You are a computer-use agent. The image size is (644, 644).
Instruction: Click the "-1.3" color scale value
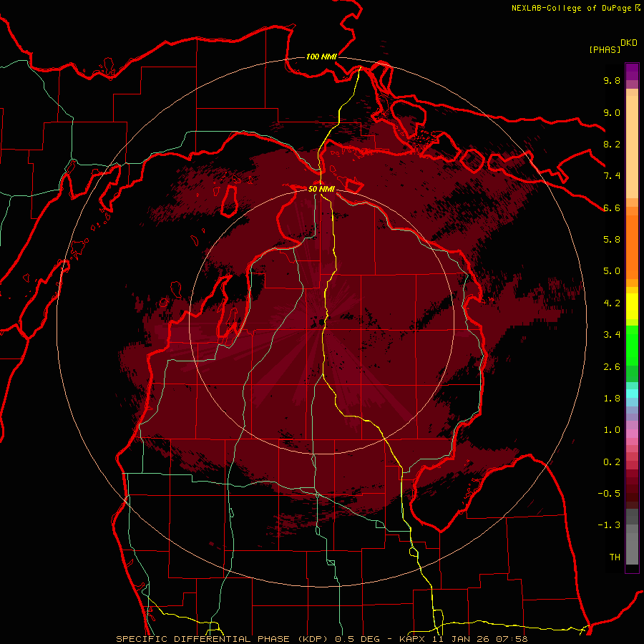point(609,525)
